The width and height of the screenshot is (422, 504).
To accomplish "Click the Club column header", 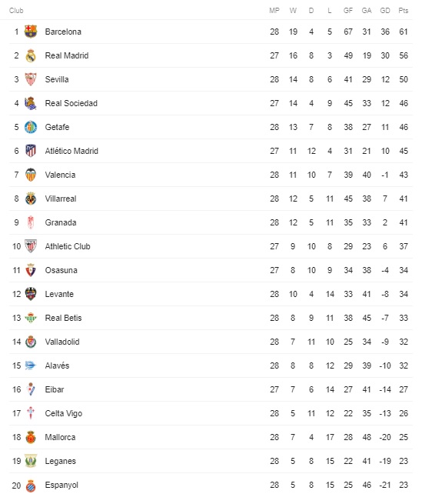I will click(16, 11).
